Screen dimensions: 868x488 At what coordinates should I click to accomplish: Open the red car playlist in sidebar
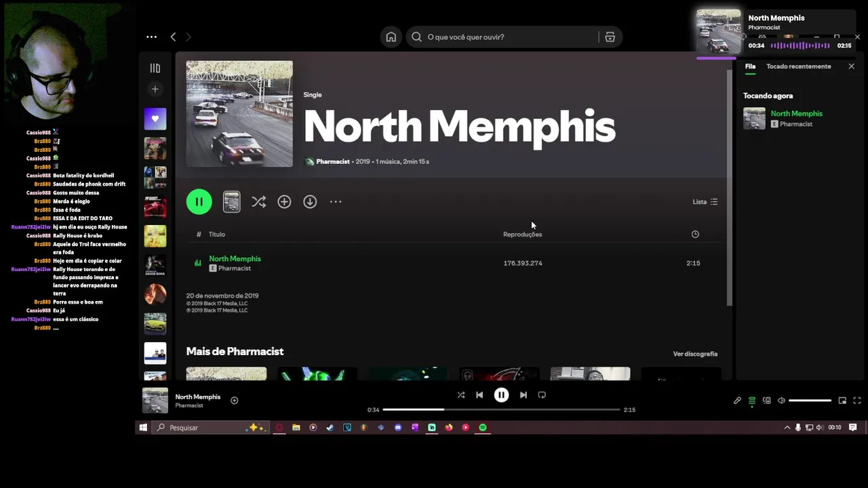pos(155,207)
